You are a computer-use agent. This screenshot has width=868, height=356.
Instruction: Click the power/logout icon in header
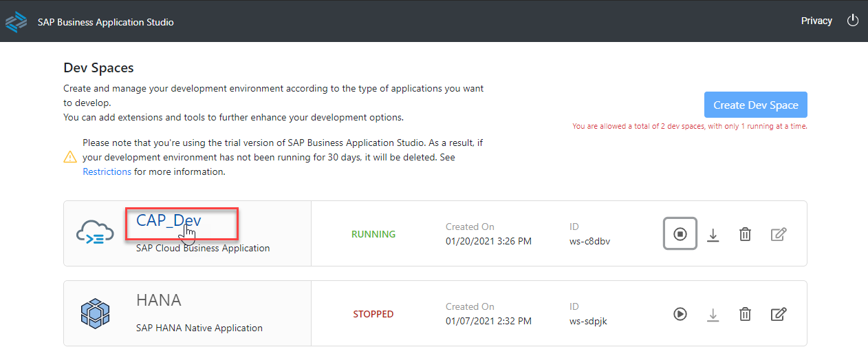pyautogui.click(x=853, y=21)
